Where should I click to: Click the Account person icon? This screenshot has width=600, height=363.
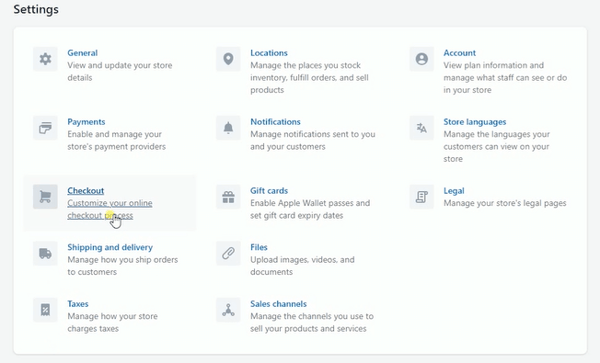tap(422, 59)
